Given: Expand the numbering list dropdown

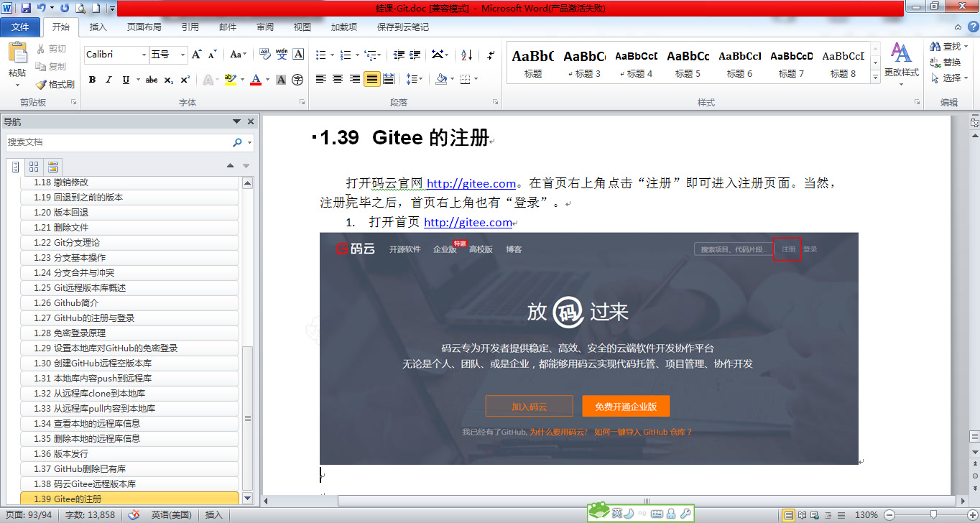Looking at the screenshot, I should 356,55.
